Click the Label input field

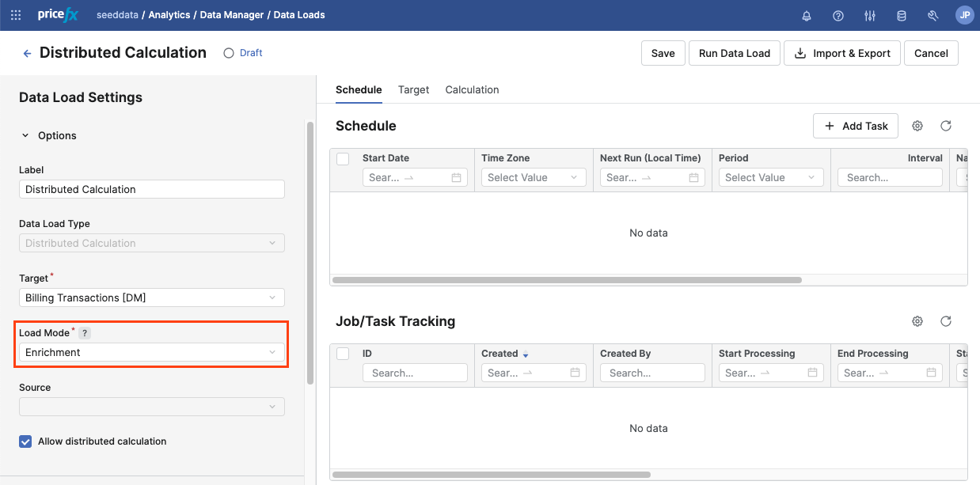[x=151, y=189]
